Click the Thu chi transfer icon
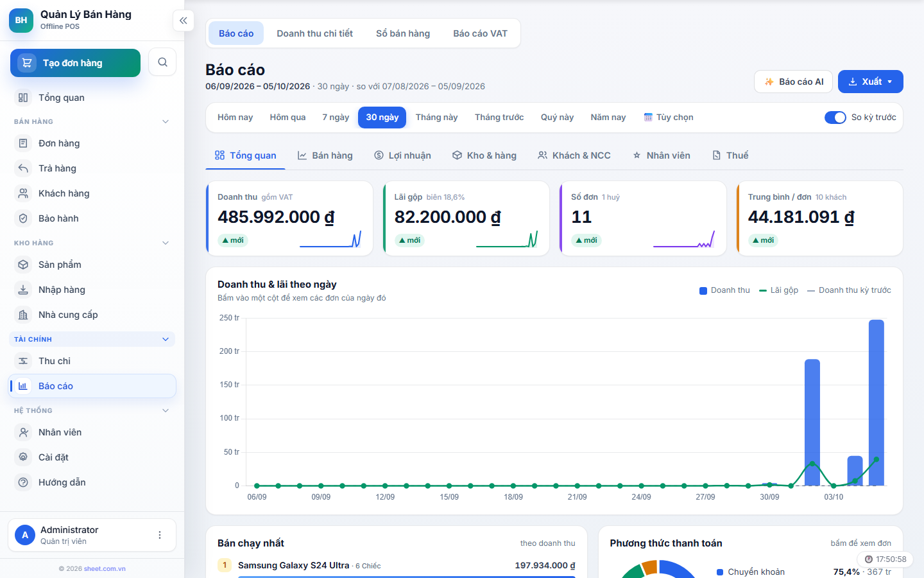924x578 pixels. pyautogui.click(x=23, y=361)
